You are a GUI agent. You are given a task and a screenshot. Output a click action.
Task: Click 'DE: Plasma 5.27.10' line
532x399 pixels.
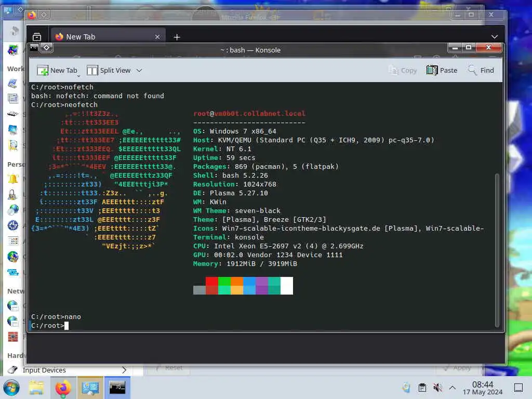[x=230, y=193]
